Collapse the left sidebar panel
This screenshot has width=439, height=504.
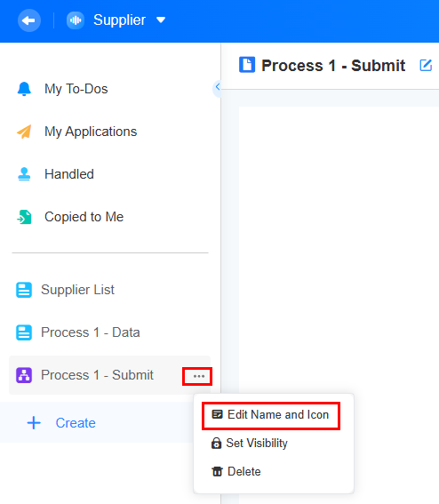pyautogui.click(x=218, y=87)
